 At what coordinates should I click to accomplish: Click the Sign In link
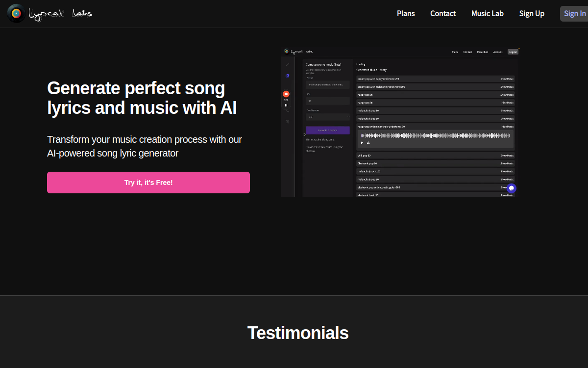click(574, 13)
